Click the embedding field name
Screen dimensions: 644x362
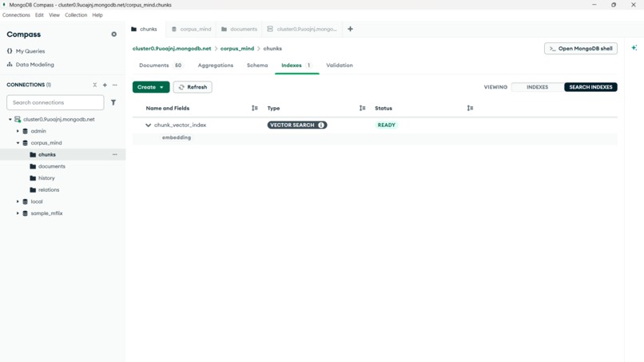point(177,137)
